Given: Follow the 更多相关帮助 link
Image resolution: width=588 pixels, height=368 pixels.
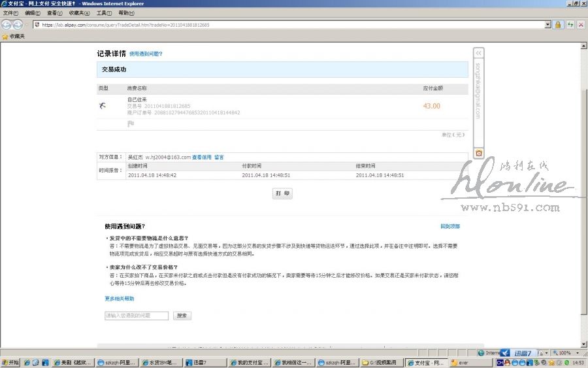Looking at the screenshot, I should click(x=119, y=299).
